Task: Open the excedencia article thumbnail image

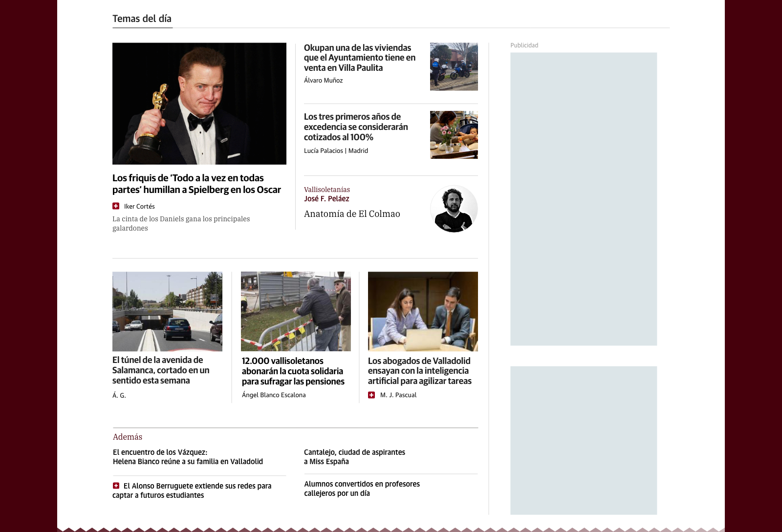Action: pos(454,135)
